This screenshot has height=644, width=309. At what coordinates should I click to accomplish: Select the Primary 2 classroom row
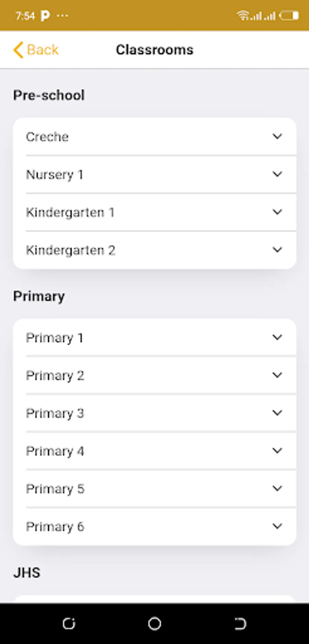[154, 375]
